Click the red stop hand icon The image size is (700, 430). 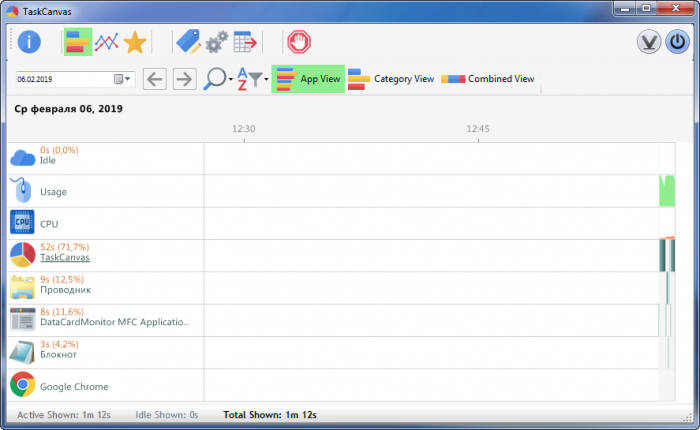click(x=299, y=42)
